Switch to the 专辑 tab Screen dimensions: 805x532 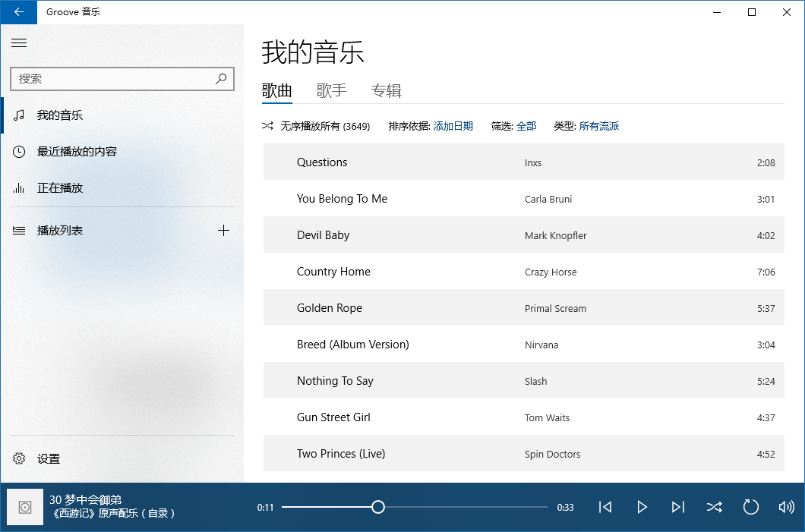[386, 91]
